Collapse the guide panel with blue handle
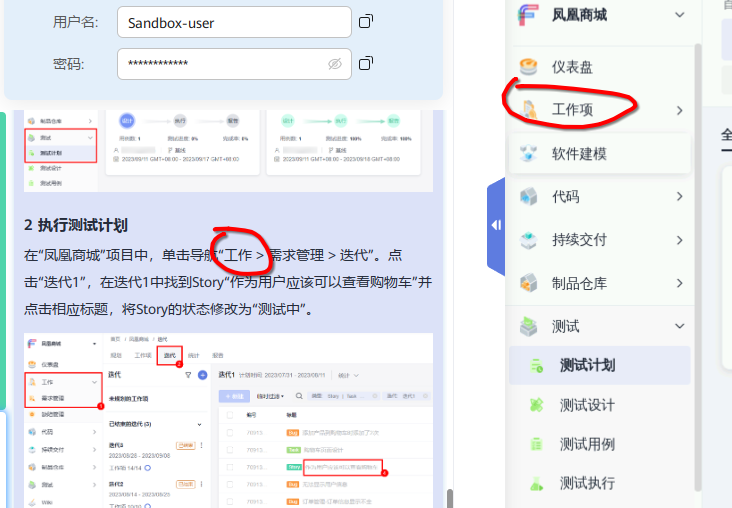 tap(496, 226)
